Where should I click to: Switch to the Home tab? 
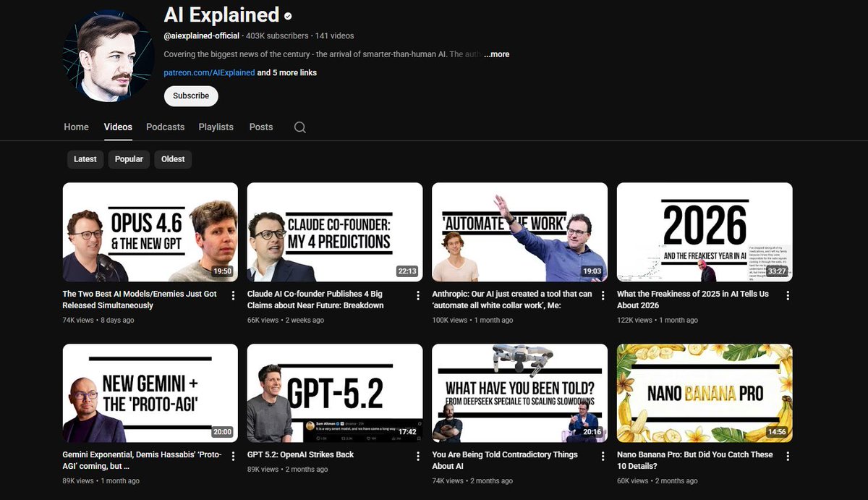[x=76, y=127]
